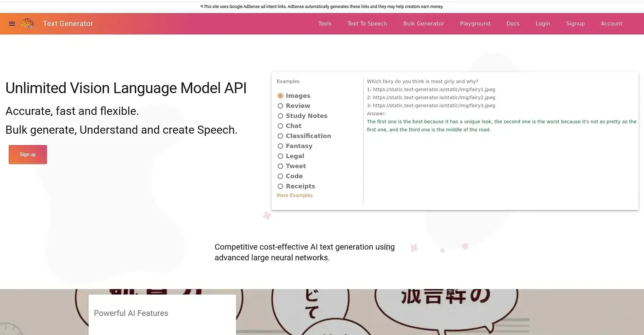Click the fairy3.jpeg image URL text
The height and width of the screenshot is (335, 644).
(x=434, y=106)
